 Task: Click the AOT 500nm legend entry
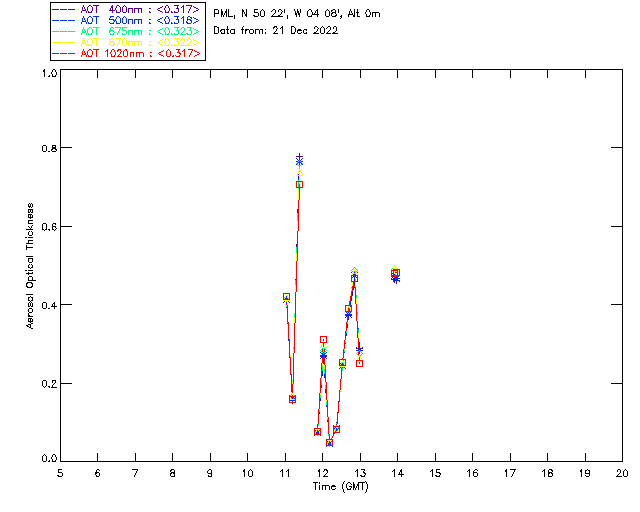click(x=127, y=20)
